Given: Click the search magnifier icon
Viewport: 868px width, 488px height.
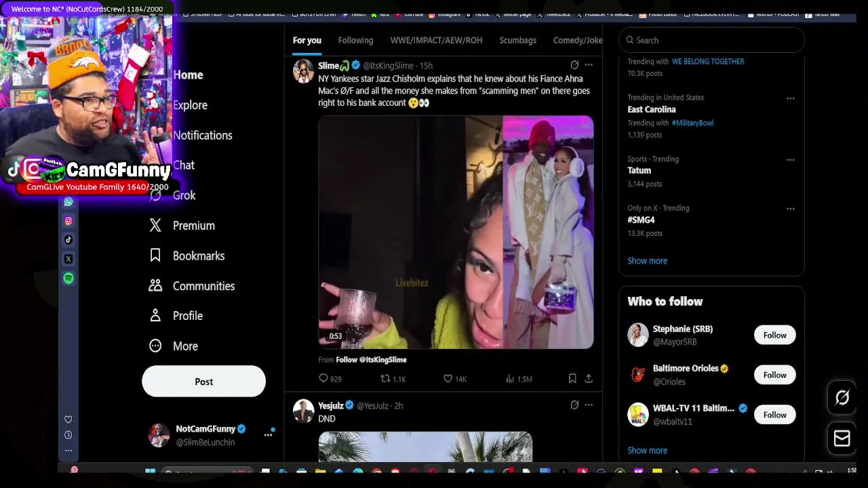Looking at the screenshot, I should point(630,40).
